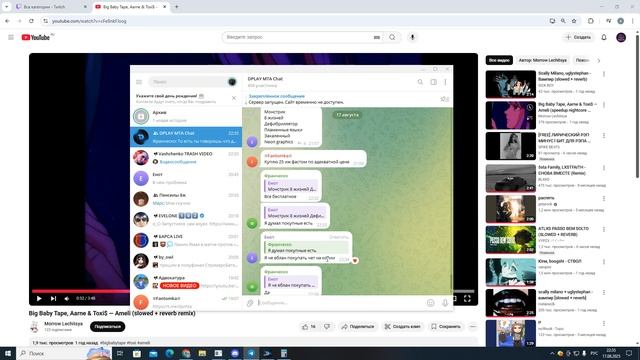Open the Windows Start menu
The height and width of the screenshot is (360, 640).
coord(8,353)
